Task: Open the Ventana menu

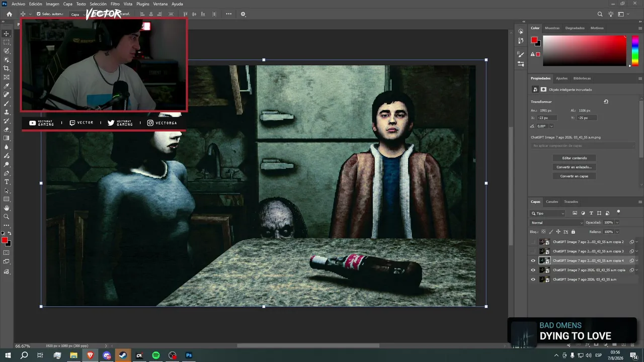Action: pyautogui.click(x=160, y=4)
